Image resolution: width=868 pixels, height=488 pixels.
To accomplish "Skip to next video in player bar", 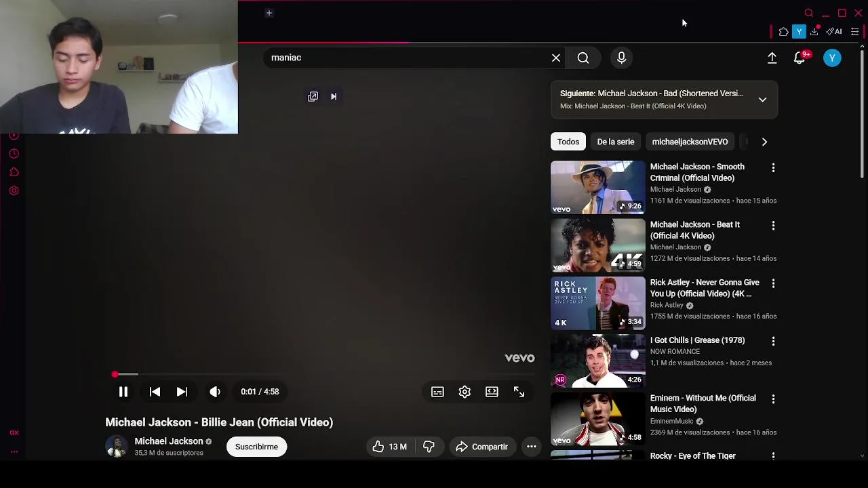I will (x=182, y=392).
